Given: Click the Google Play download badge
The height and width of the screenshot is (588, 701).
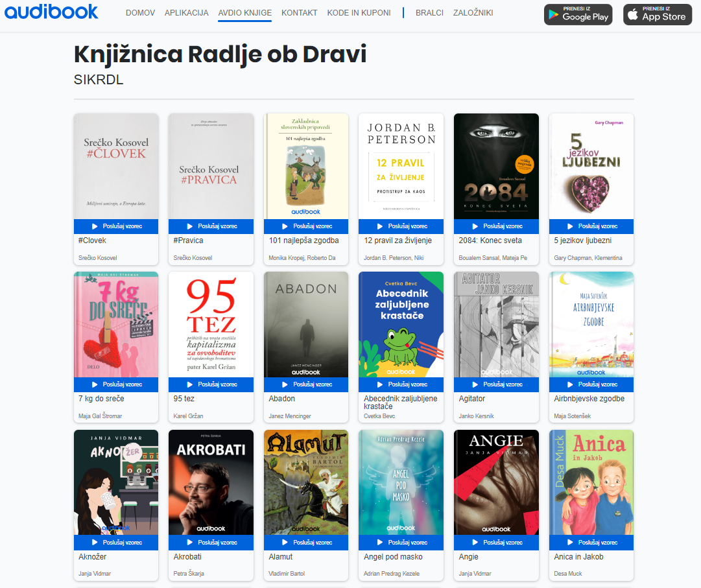Looking at the screenshot, I should point(578,14).
